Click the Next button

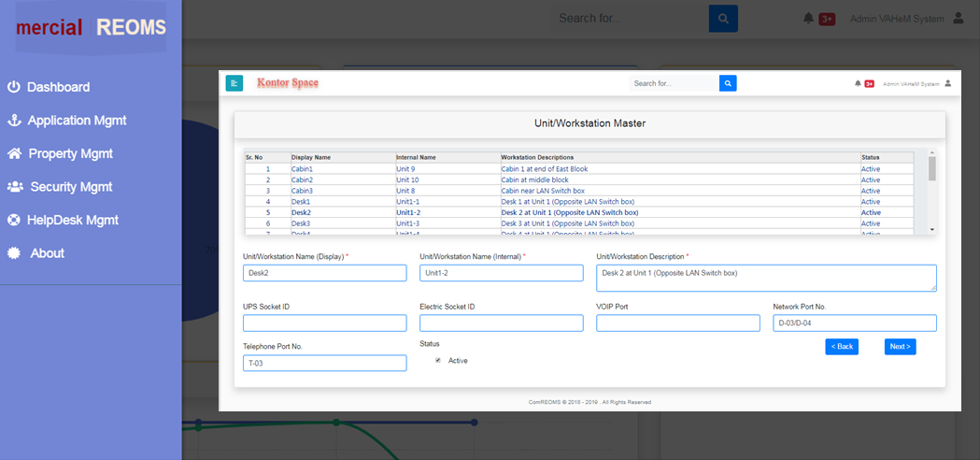900,347
